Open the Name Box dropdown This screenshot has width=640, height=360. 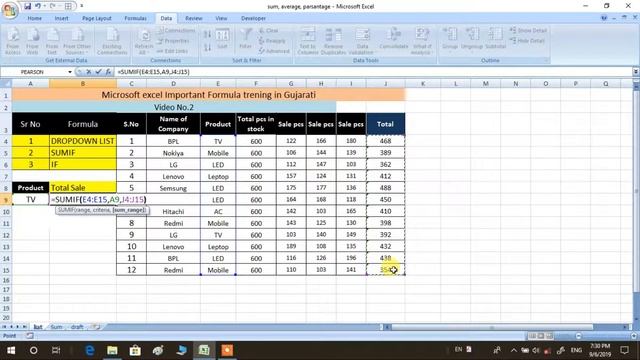pyautogui.click(x=70, y=72)
